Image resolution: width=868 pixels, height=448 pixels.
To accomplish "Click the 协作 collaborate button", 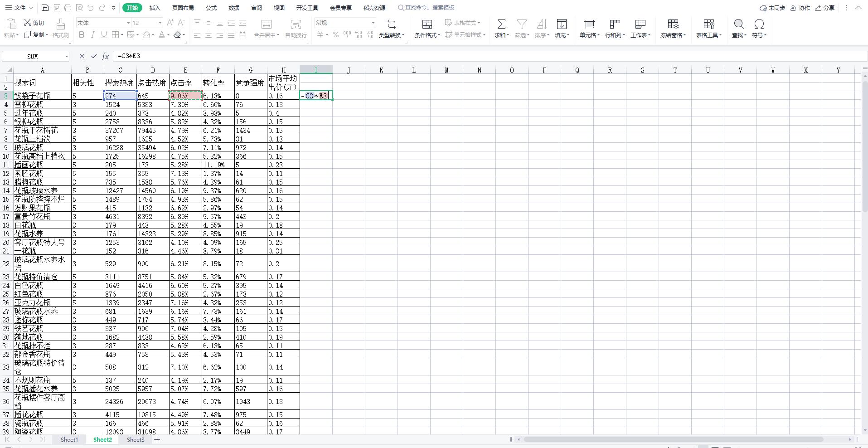I will [800, 8].
